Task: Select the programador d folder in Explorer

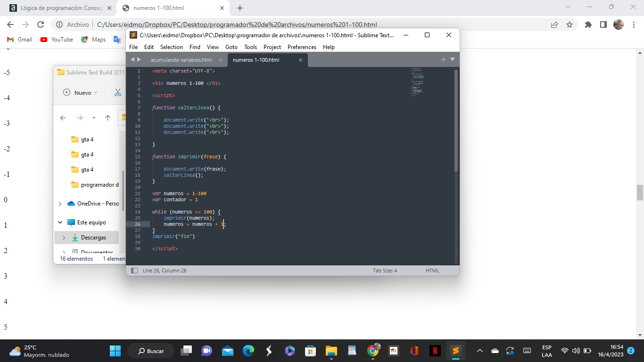Action: 95,185
